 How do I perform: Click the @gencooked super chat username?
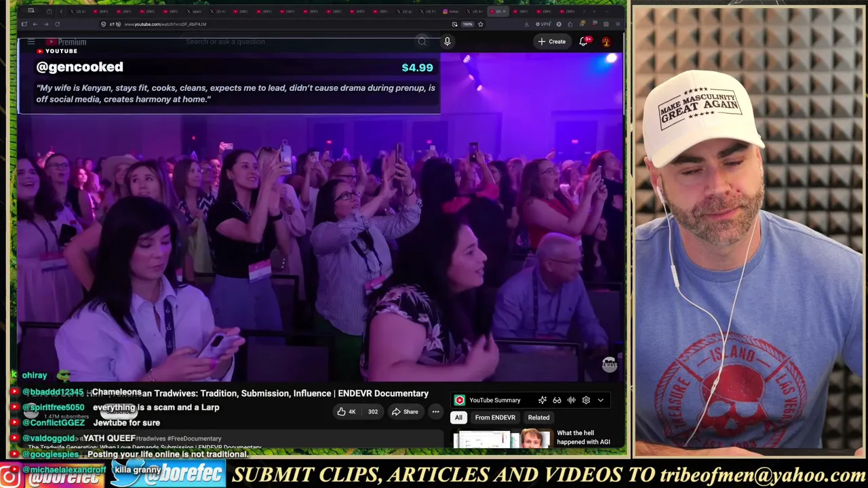(x=79, y=67)
